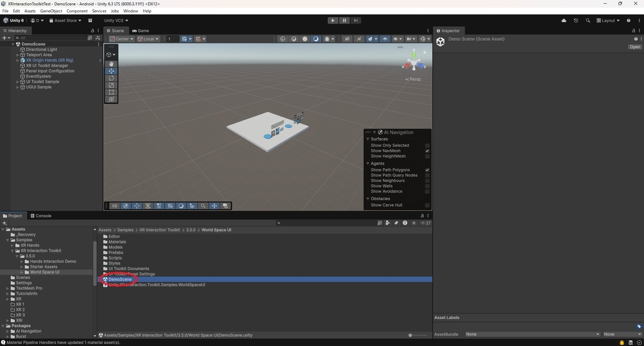Click Samples in the Project breadcrumb
The image size is (644, 346).
[126, 230]
